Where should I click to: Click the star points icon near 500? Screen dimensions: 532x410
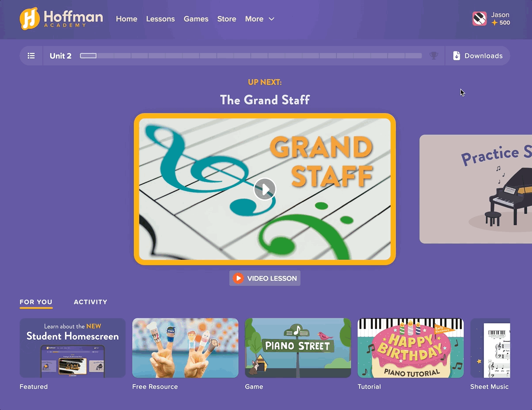pos(494,23)
